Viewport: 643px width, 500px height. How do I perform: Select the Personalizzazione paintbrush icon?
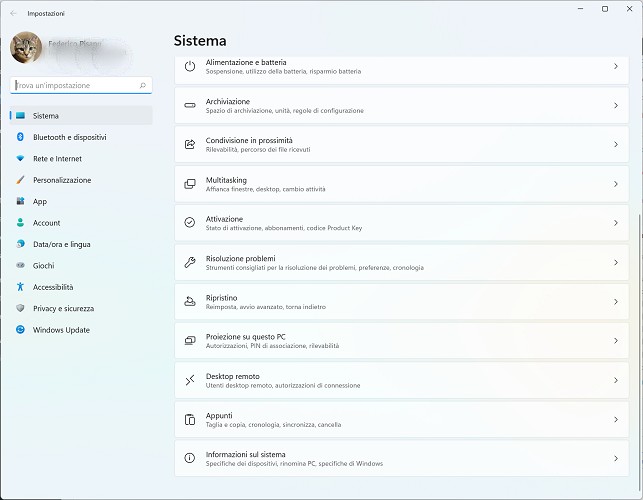19,180
